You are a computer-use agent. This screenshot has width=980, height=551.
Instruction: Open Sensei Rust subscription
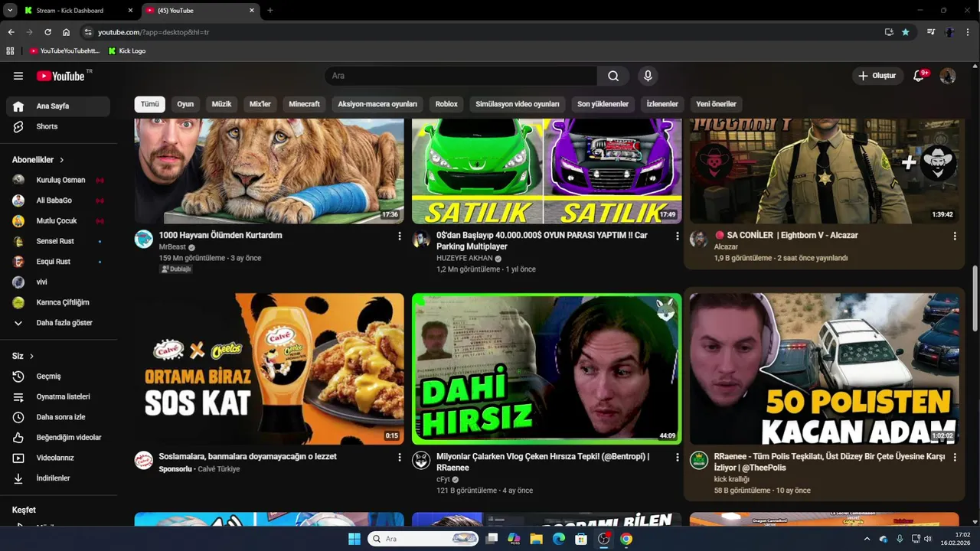58,241
